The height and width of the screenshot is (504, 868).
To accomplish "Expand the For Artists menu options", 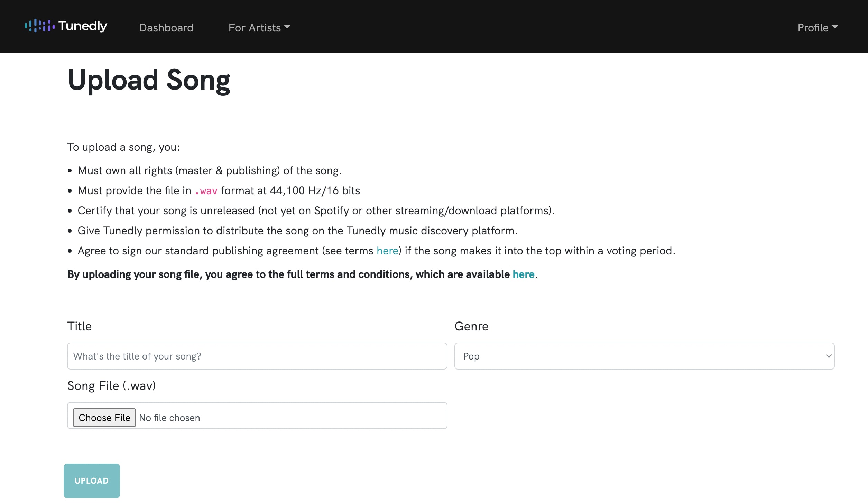I will [259, 26].
